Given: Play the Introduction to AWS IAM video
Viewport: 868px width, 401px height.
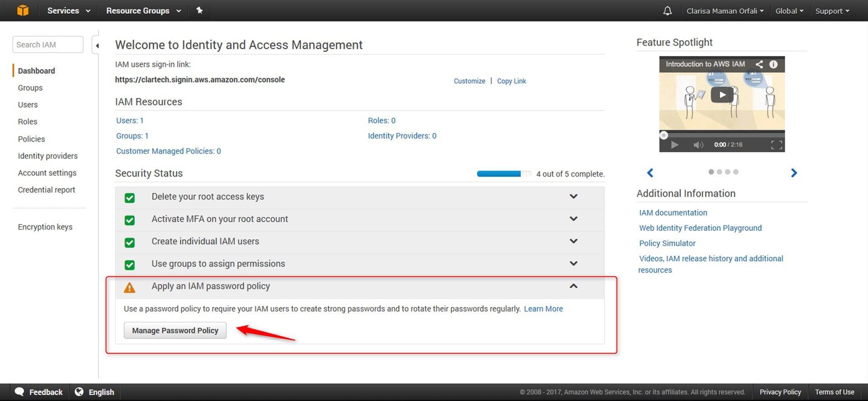Looking at the screenshot, I should pos(722,95).
